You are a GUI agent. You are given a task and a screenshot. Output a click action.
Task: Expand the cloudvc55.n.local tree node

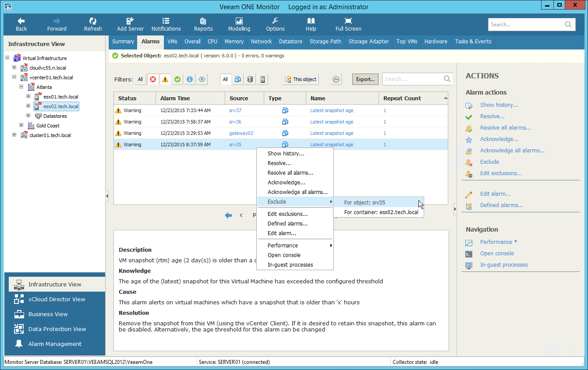[x=14, y=68]
